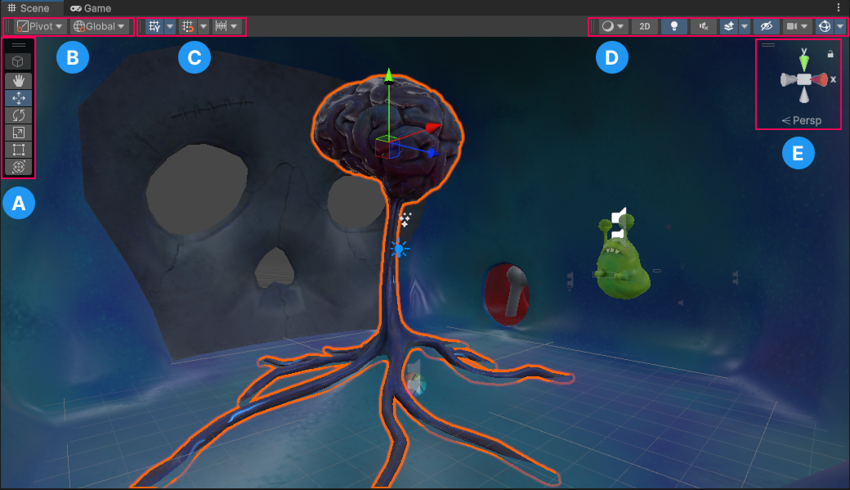Select the Scene tab
This screenshot has width=850, height=490.
29,8
